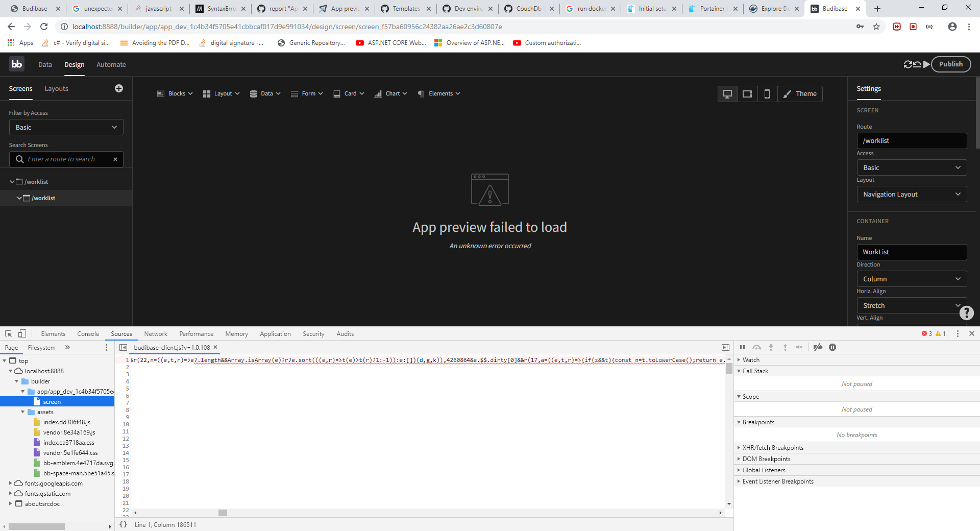Open the Theme editor button
The width and height of the screenshot is (980, 531).
point(800,94)
